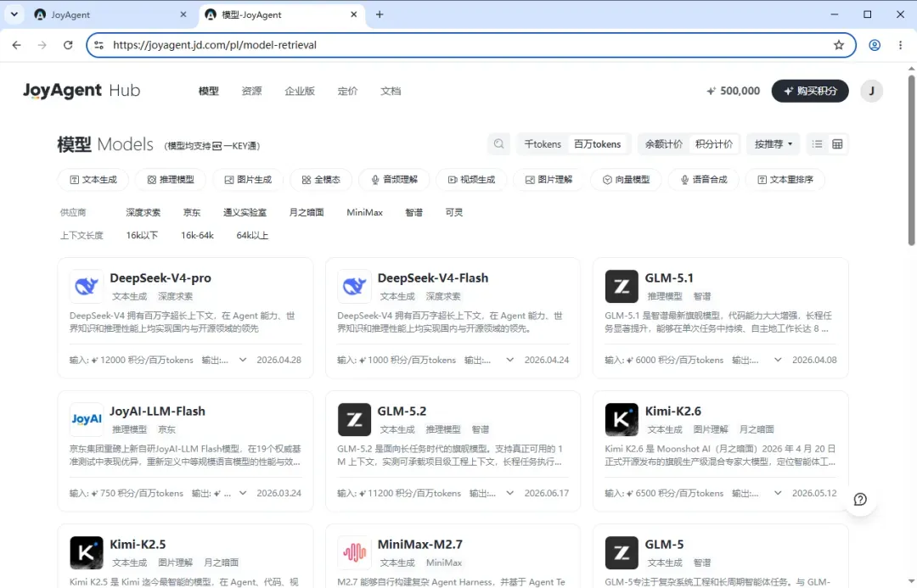Toggle 音频理解 category filter
The image size is (917, 588).
coord(394,179)
